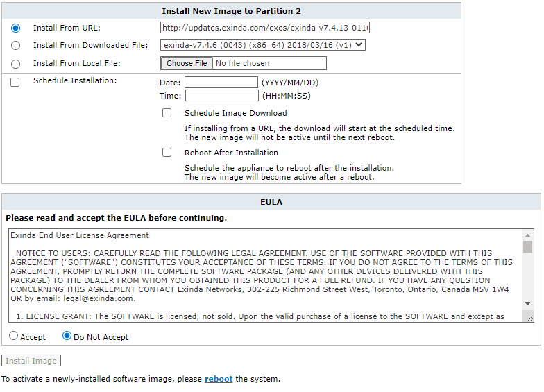Select the Accept EULA radio button
Screen dimensions: 544x392
click(x=14, y=336)
